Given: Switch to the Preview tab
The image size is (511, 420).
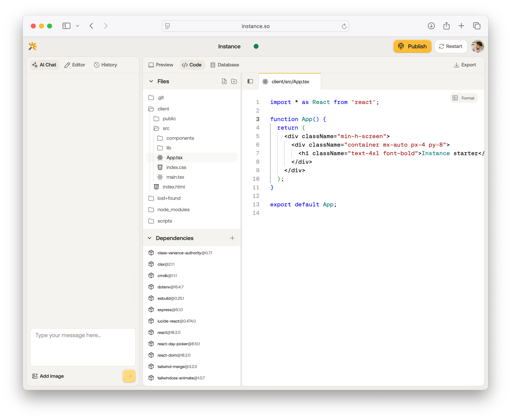Looking at the screenshot, I should point(161,65).
